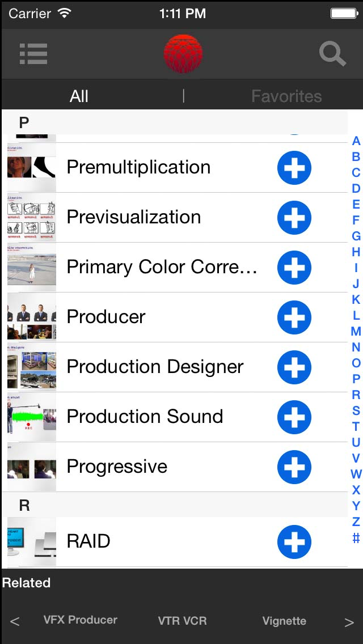
Task: Show previous related terms arrow
Action: (x=15, y=622)
